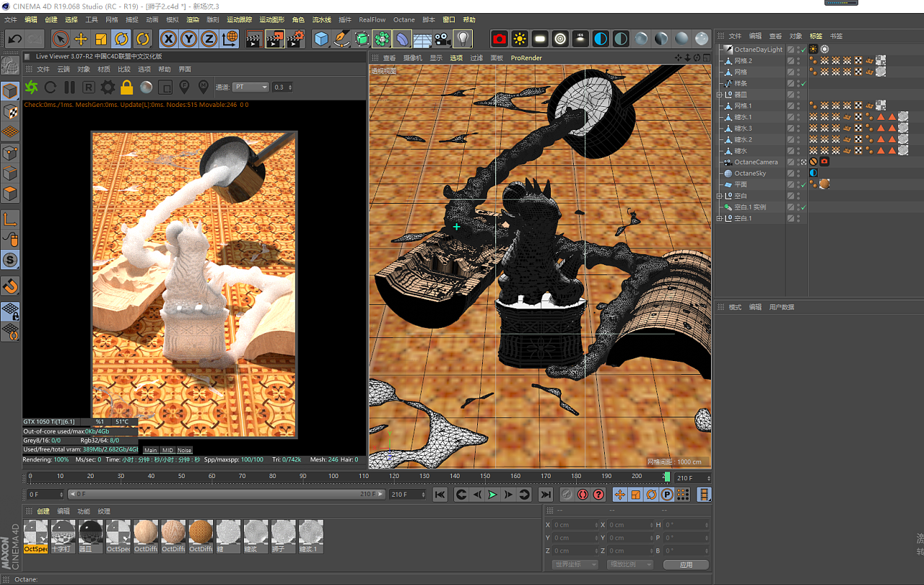Viewport: 924px width, 585px height.
Task: Open 材质 menu in Live Viewer
Action: (104, 69)
